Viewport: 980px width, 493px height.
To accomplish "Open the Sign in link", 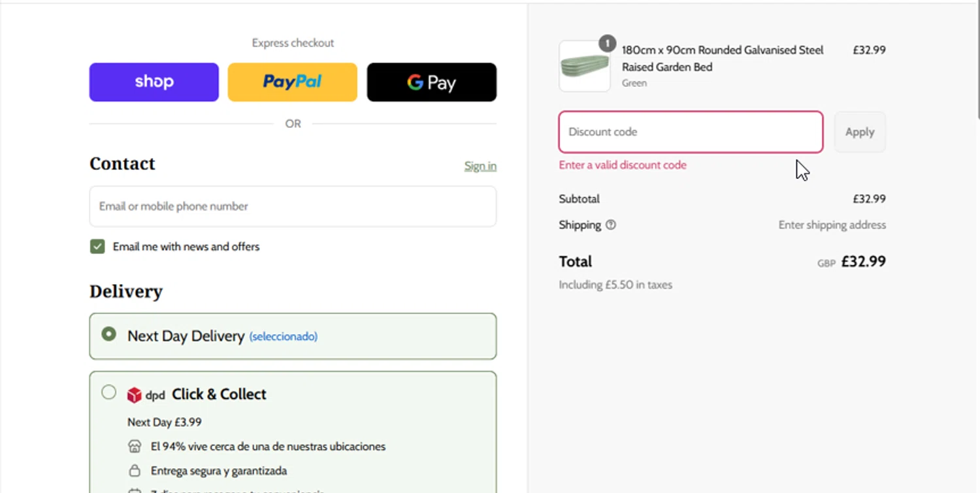I will click(480, 166).
